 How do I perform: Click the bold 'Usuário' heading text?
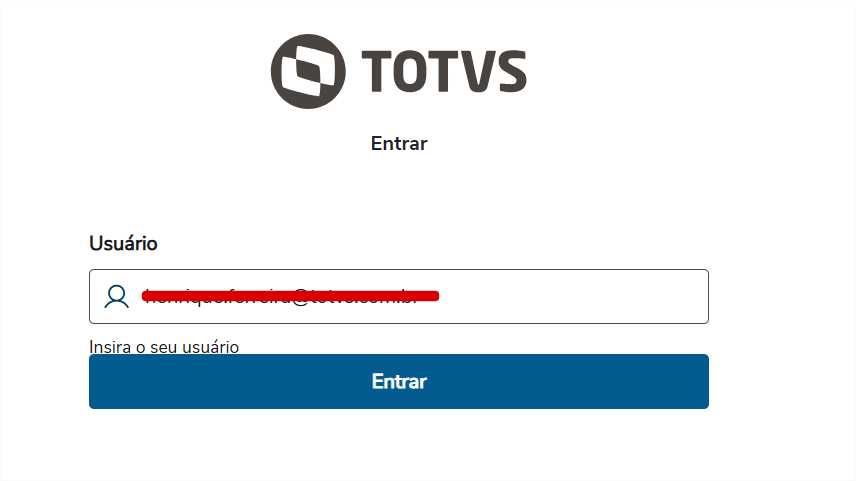123,243
